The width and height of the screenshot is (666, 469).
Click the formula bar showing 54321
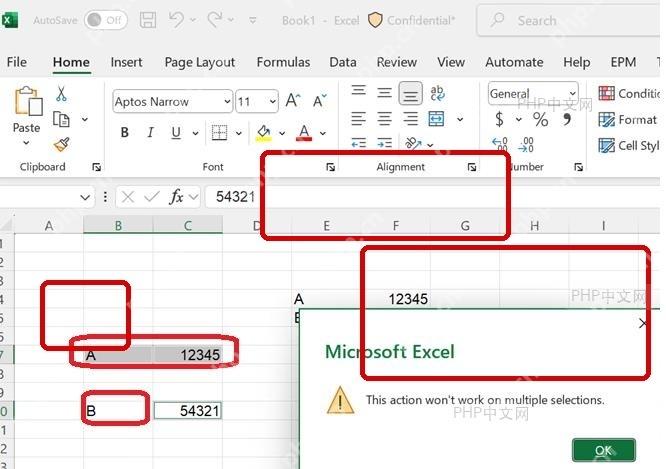click(432, 197)
